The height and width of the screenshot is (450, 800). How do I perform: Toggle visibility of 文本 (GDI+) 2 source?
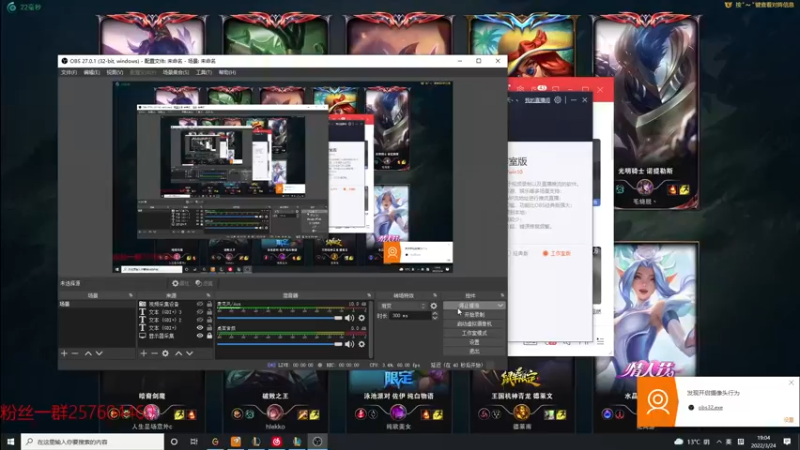(x=200, y=320)
